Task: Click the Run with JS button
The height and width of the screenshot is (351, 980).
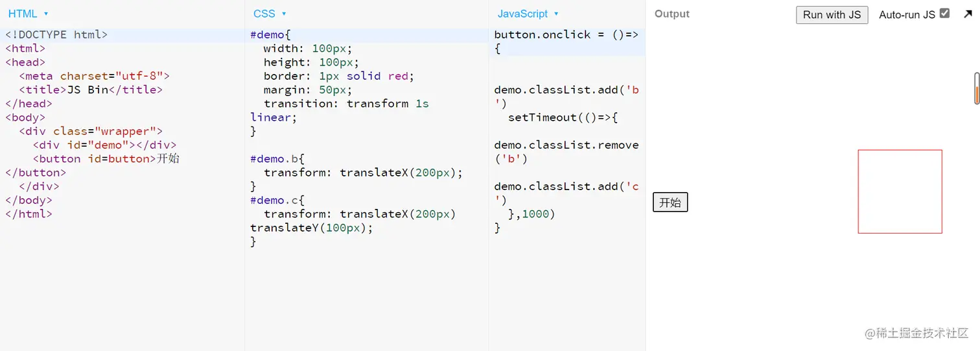Action: point(832,15)
